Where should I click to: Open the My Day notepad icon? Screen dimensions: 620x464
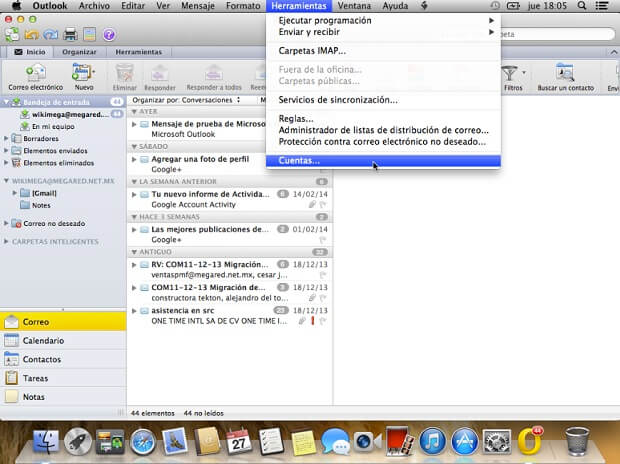[90, 35]
